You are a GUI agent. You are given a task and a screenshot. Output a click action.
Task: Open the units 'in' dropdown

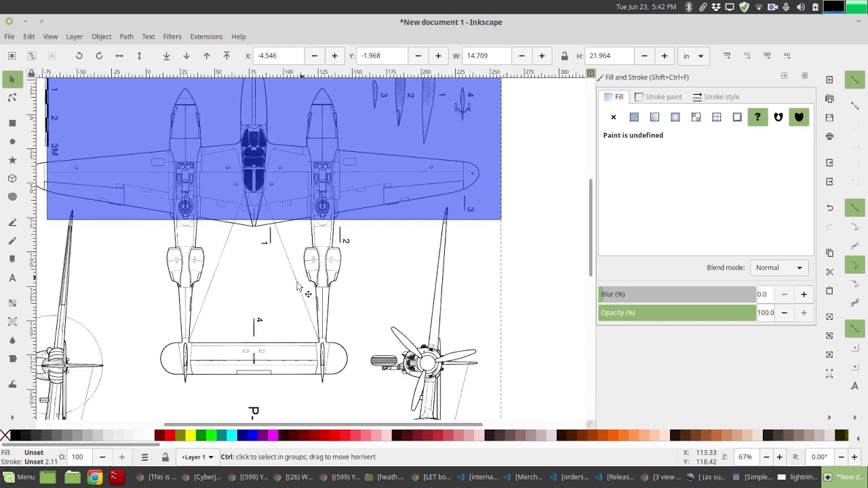point(694,56)
